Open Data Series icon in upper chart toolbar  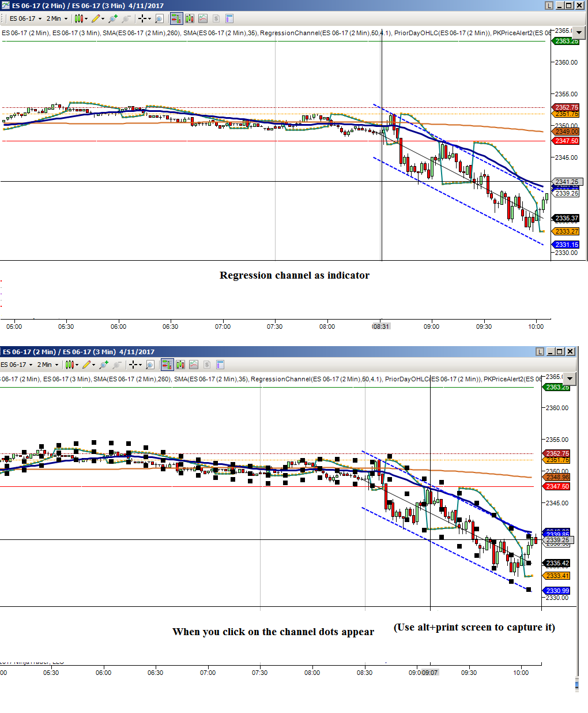point(190,18)
